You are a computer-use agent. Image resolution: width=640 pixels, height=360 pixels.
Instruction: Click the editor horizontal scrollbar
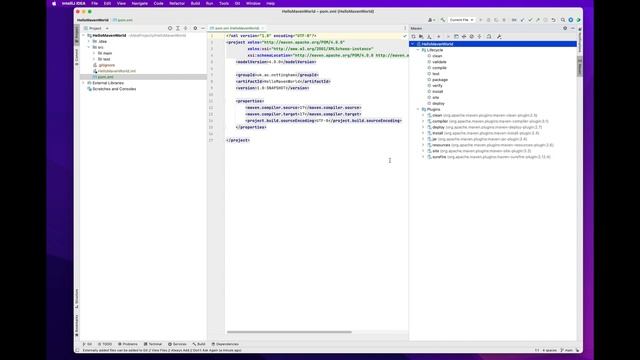(x=289, y=332)
